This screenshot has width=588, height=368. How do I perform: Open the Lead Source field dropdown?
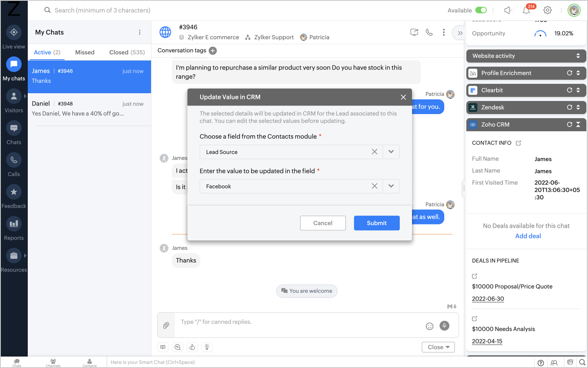391,152
